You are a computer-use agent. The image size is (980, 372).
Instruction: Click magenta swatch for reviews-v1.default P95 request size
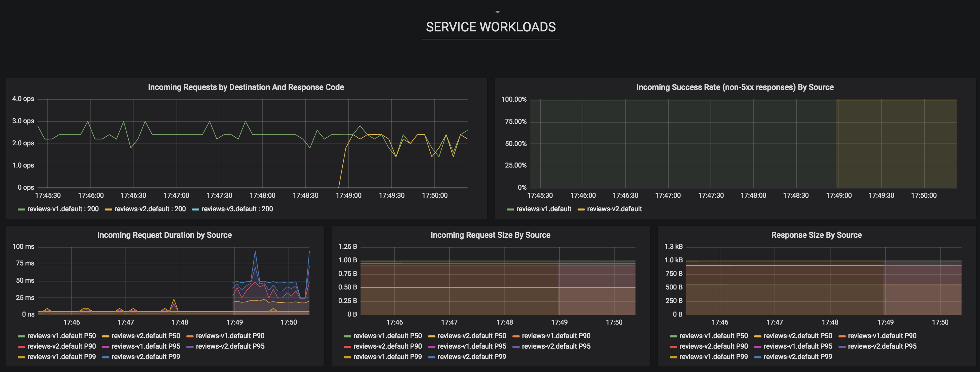pyautogui.click(x=432, y=346)
